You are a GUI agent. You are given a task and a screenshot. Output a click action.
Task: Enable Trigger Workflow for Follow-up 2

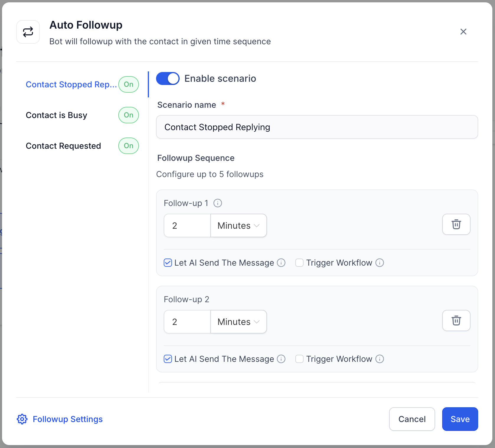point(299,359)
